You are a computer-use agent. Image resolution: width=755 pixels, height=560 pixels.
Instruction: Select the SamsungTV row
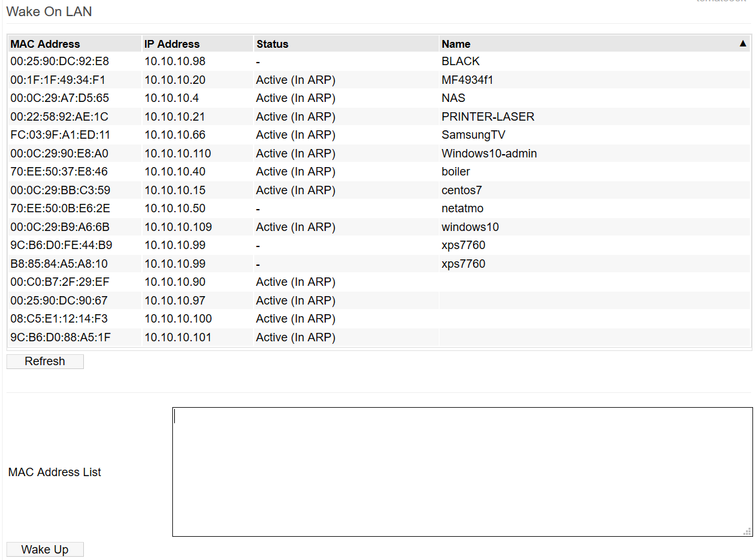379,135
